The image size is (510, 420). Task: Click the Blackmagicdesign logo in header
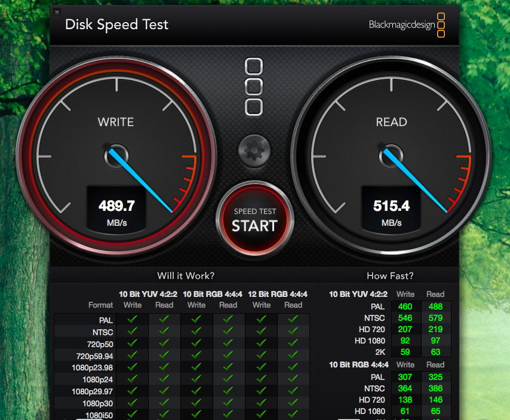407,25
